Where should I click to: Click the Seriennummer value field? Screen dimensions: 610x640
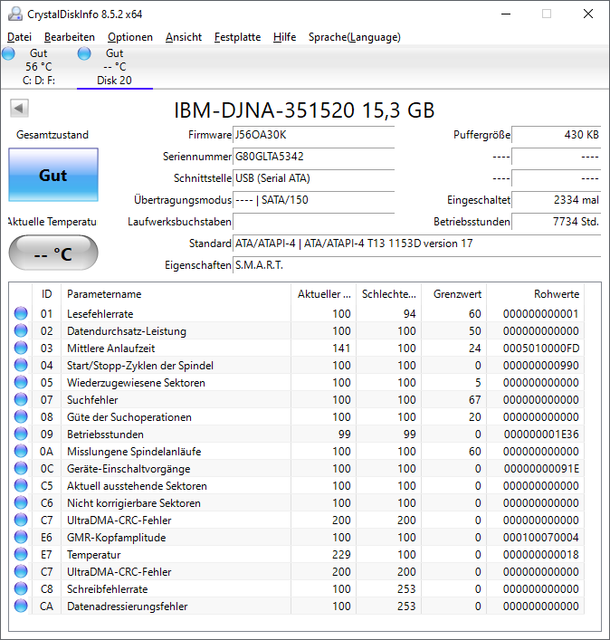click(x=313, y=157)
